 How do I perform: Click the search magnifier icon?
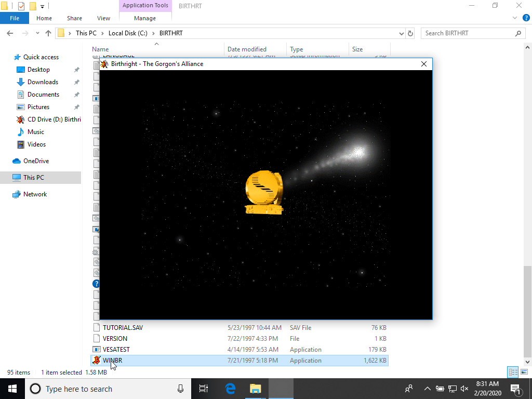coord(518,33)
